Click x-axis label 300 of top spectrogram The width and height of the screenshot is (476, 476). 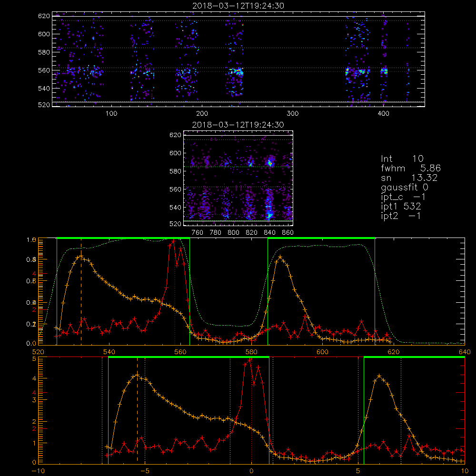coord(293,114)
